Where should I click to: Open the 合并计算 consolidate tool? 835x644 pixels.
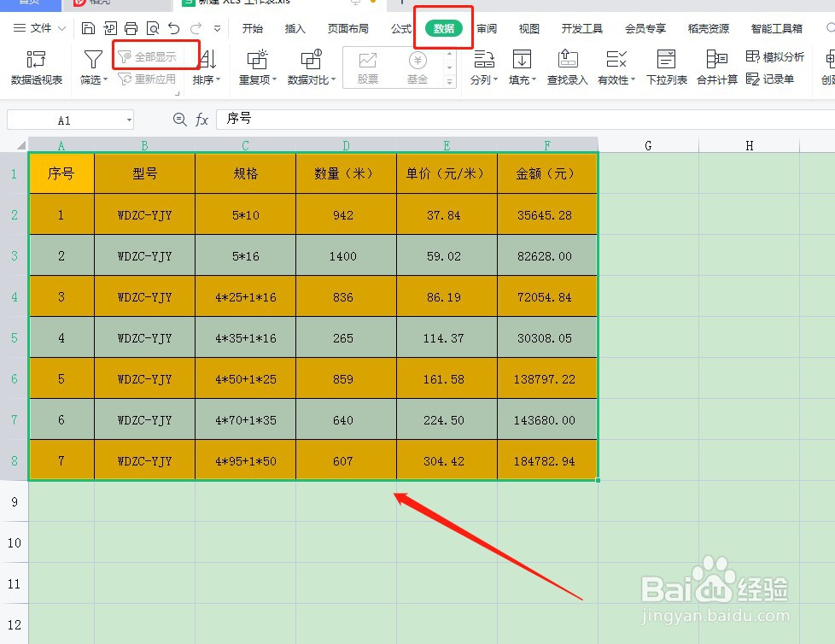tap(717, 67)
